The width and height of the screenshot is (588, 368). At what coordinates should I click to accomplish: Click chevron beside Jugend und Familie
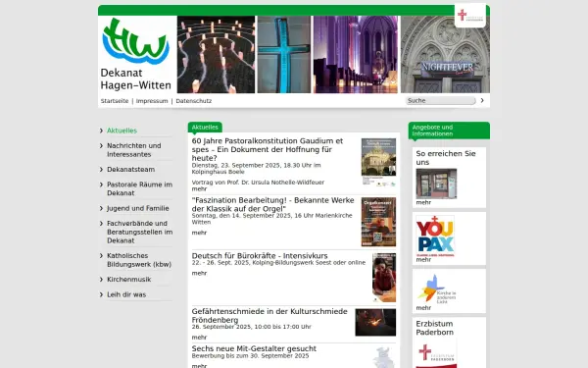pos(101,208)
